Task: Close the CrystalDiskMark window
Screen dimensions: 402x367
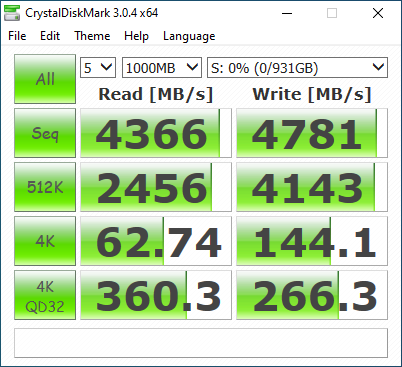Action: [378, 14]
